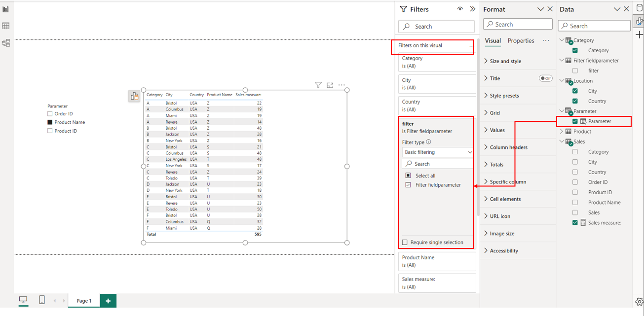
Task: Click the filter type info icon
Action: tap(428, 142)
